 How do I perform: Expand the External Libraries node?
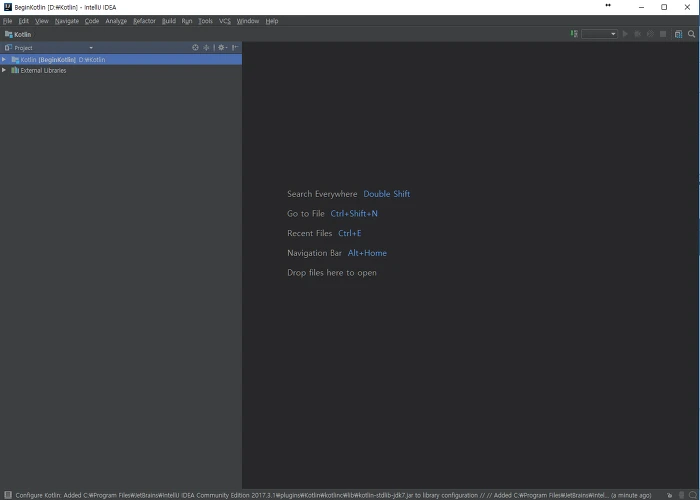pyautogui.click(x=4, y=70)
